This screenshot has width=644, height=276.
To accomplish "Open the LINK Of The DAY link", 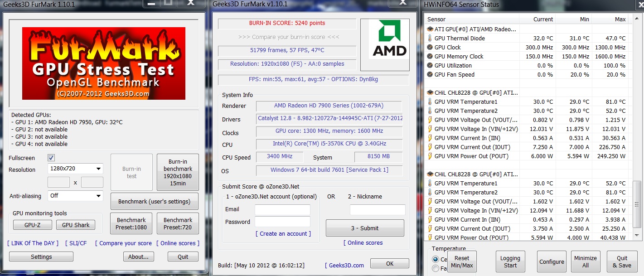I will (x=33, y=243).
